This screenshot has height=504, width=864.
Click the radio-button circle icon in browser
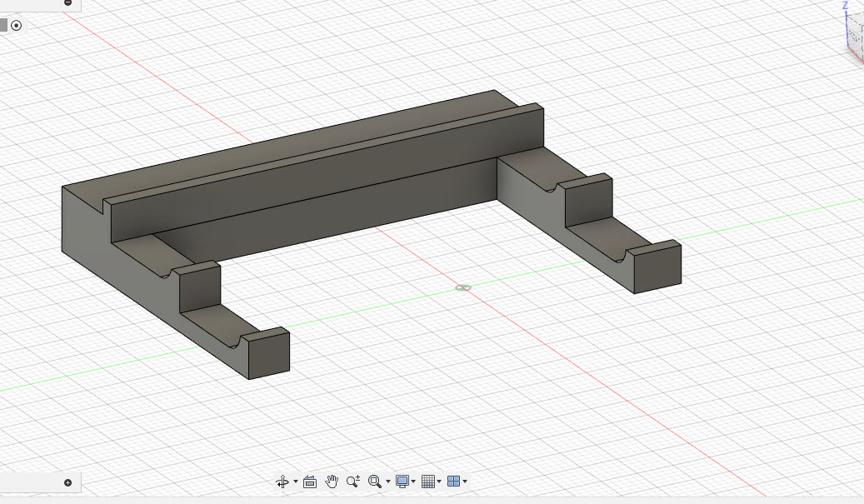click(17, 25)
